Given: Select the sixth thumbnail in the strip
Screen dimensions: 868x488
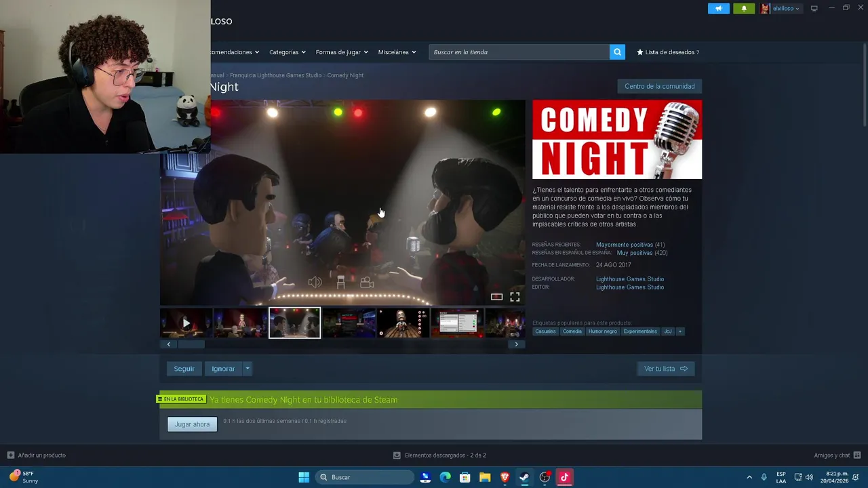Looking at the screenshot, I should coord(457,323).
